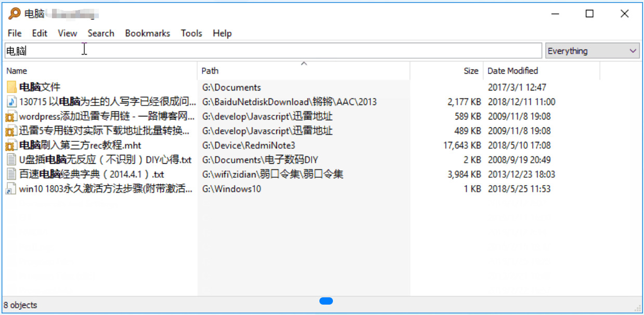Select wordpress添加迅雷专用链 file name
This screenshot has height=315, width=644.
(x=107, y=116)
